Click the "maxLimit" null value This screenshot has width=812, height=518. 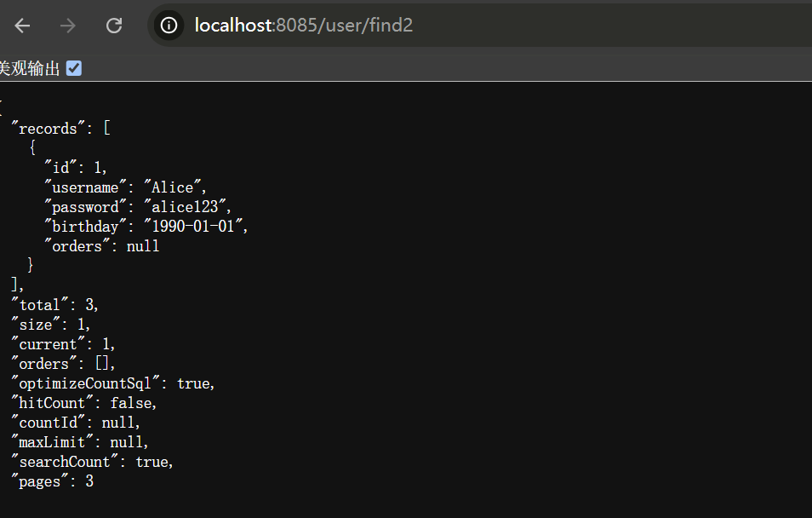coord(128,442)
